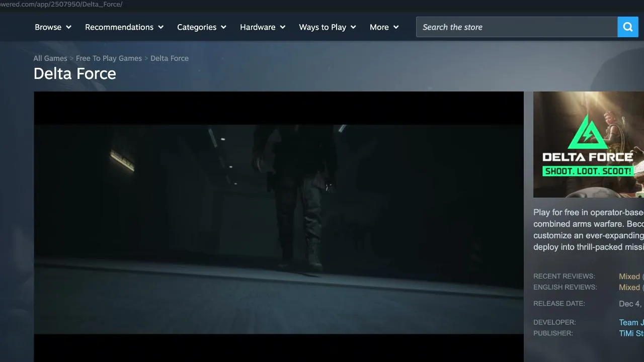Open the Recommendations menu
644x362 pixels.
(x=124, y=27)
